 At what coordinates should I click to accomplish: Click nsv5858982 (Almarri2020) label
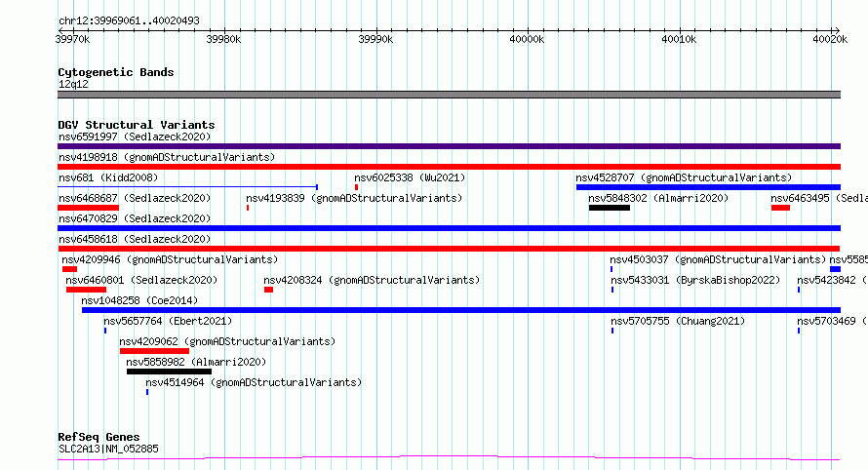pos(196,362)
